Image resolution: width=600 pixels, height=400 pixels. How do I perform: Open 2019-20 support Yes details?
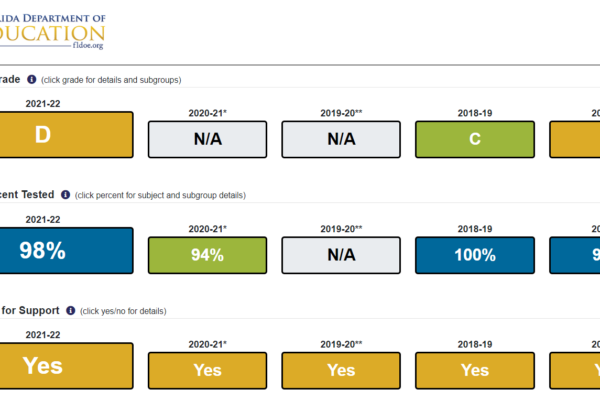point(341,371)
